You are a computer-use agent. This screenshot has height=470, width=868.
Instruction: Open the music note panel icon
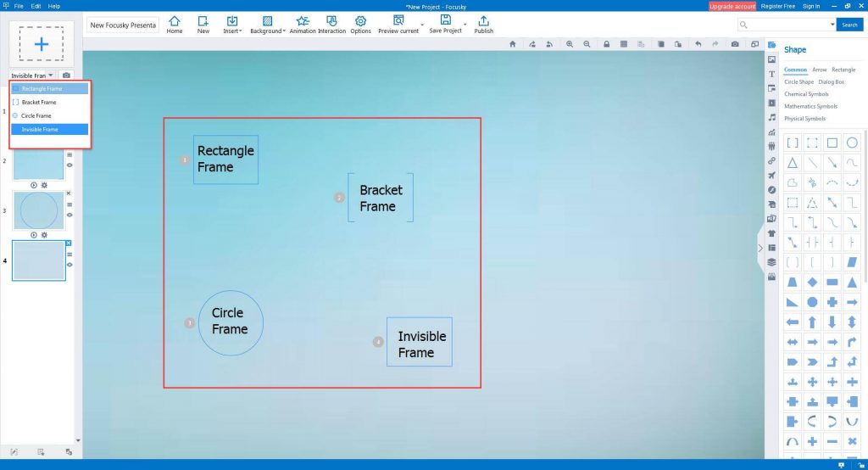[x=771, y=116]
